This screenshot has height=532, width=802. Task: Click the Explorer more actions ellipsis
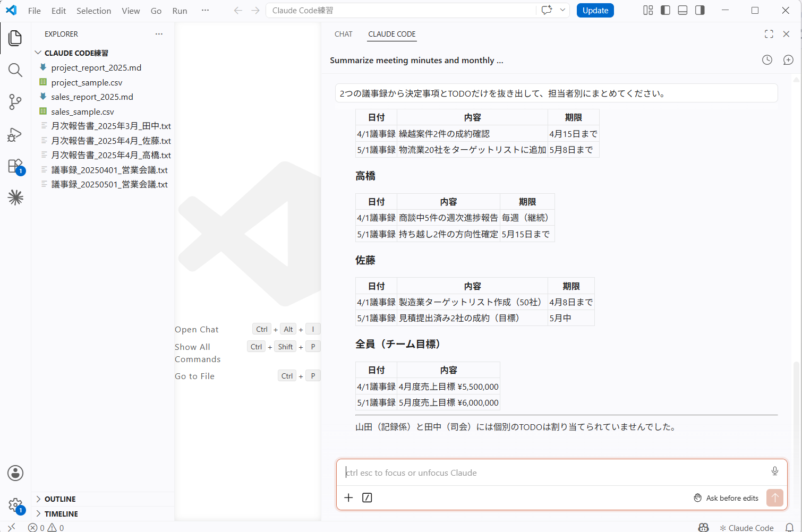click(159, 34)
